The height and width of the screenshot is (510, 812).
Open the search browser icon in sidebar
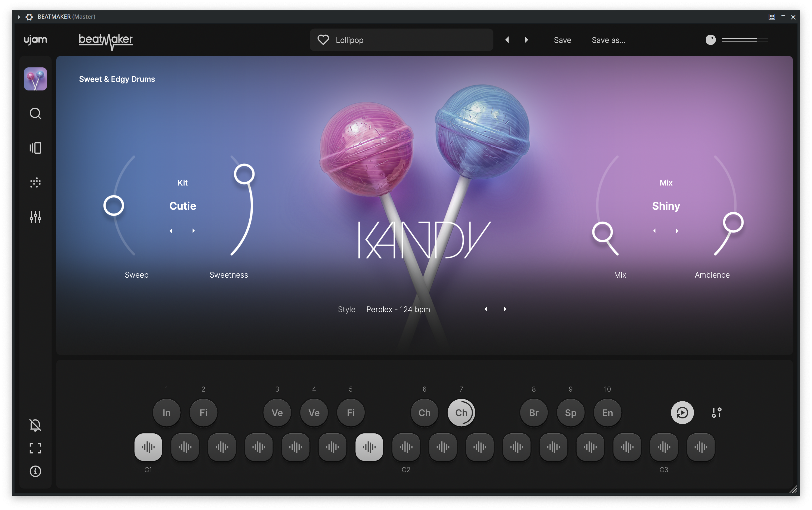coord(35,114)
